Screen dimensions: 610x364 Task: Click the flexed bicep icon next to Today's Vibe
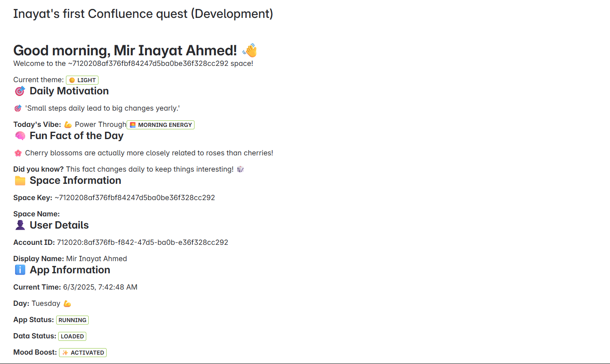68,124
